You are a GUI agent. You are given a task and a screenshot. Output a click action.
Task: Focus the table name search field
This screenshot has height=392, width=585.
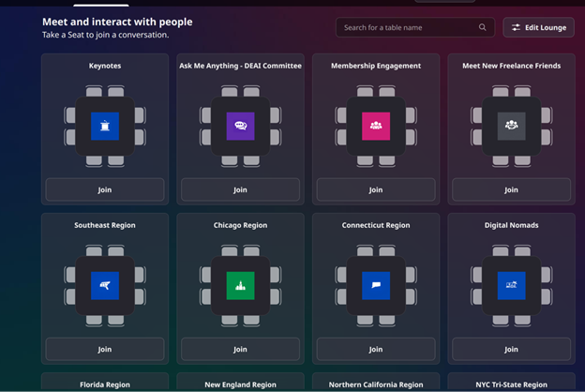click(x=408, y=28)
